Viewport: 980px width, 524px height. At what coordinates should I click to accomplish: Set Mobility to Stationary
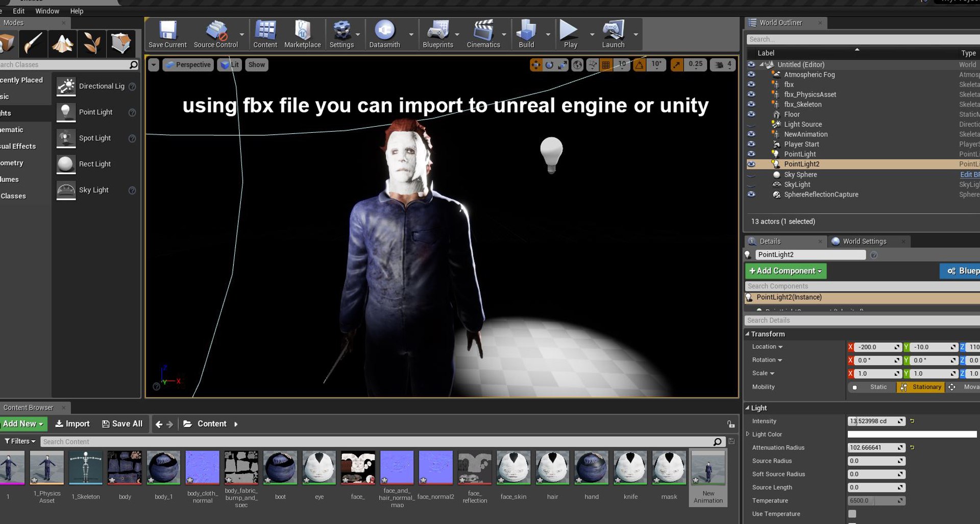point(921,387)
